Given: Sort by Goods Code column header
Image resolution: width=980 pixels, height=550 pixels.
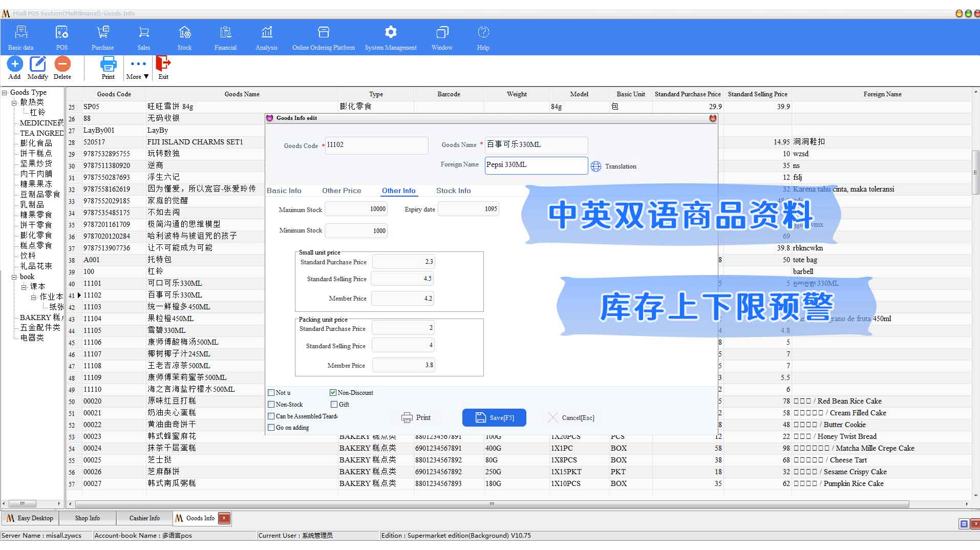Looking at the screenshot, I should 114,94.
